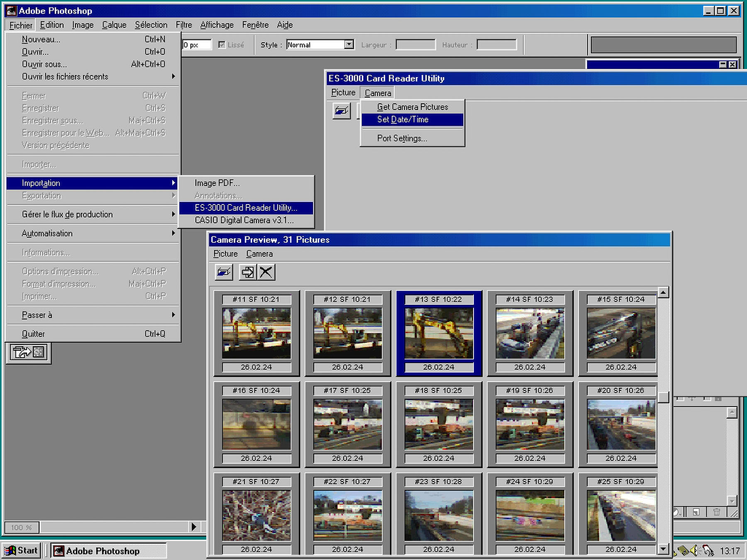Select thumbnail #23 SF 10:28

pyautogui.click(x=439, y=514)
